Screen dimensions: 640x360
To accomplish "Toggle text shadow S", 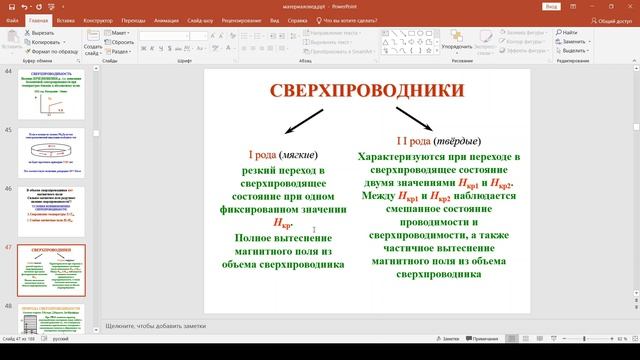I will tap(169, 49).
